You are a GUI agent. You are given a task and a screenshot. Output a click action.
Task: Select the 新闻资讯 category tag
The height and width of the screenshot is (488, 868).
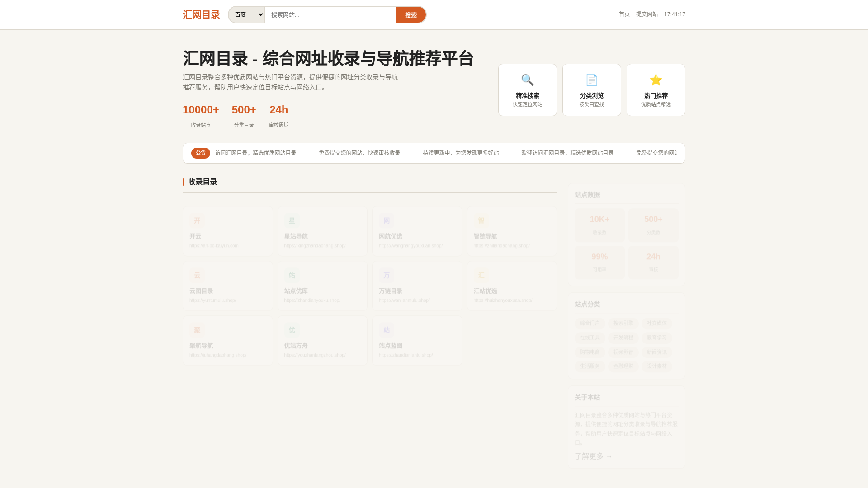pyautogui.click(x=657, y=352)
